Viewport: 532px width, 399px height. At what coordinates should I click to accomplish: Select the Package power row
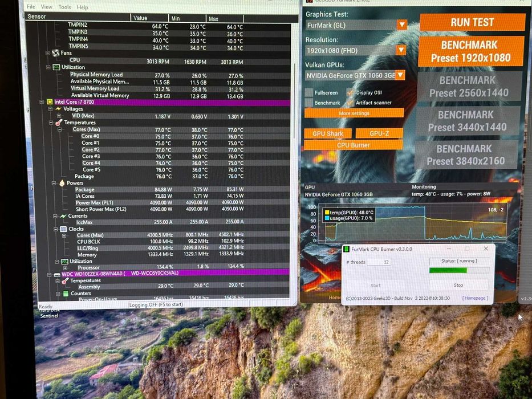point(163,189)
